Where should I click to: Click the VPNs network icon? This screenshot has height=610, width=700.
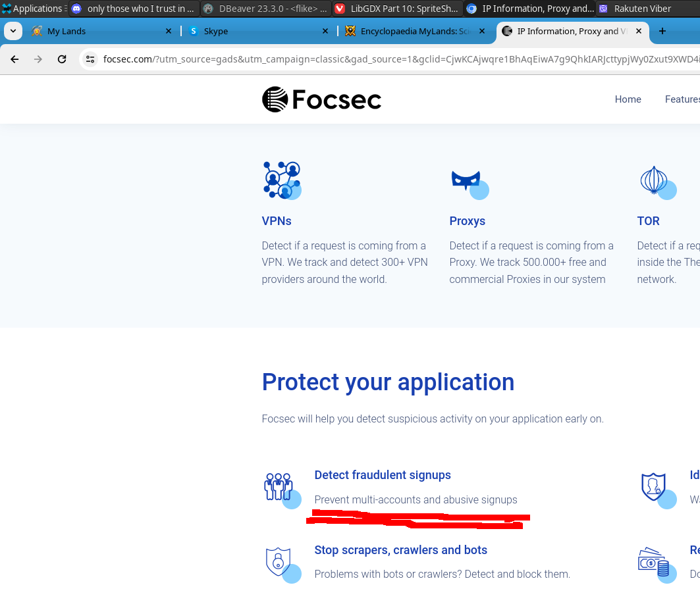pos(281,180)
